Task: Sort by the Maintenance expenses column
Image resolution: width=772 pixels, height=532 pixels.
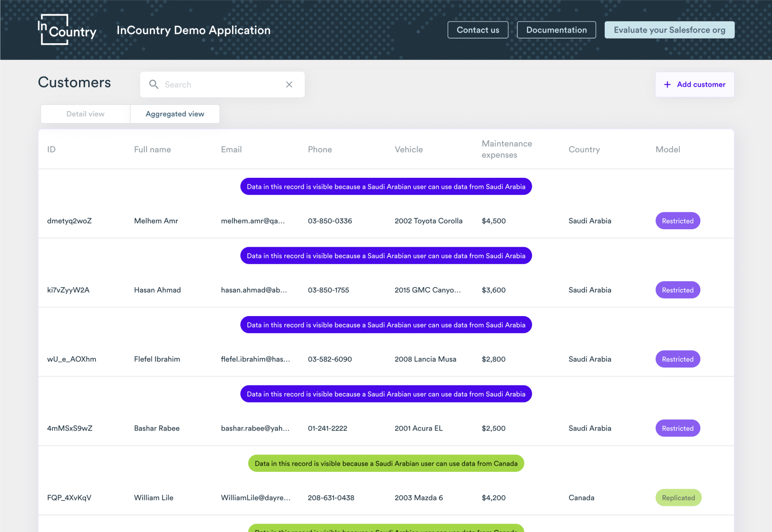Action: tap(507, 149)
